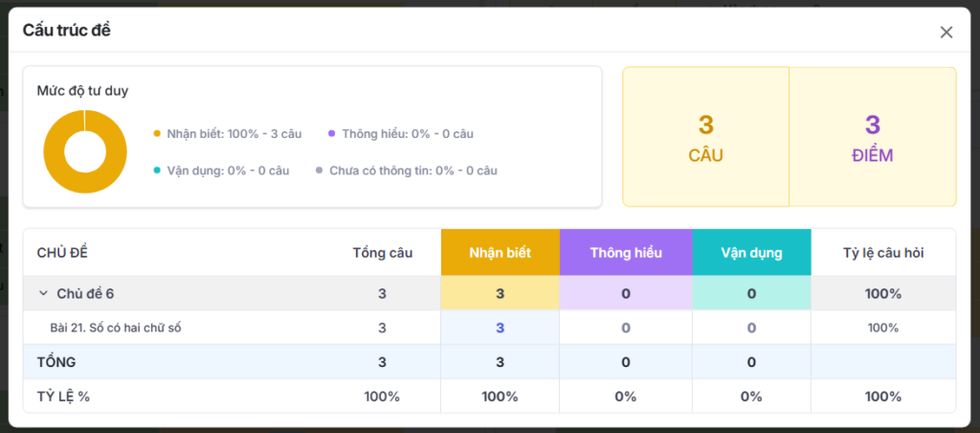This screenshot has height=433, width=980.
Task: Click the 3 ĐIỂM summary card
Action: click(872, 137)
